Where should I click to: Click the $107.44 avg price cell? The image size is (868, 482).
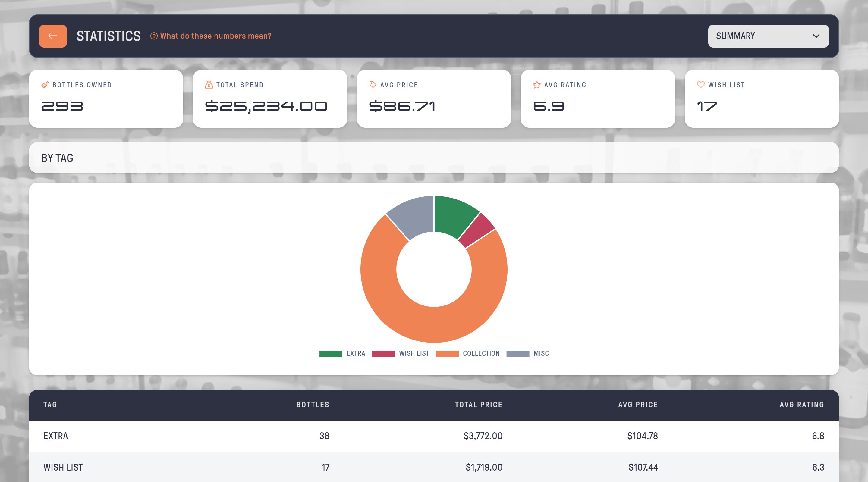coord(643,468)
